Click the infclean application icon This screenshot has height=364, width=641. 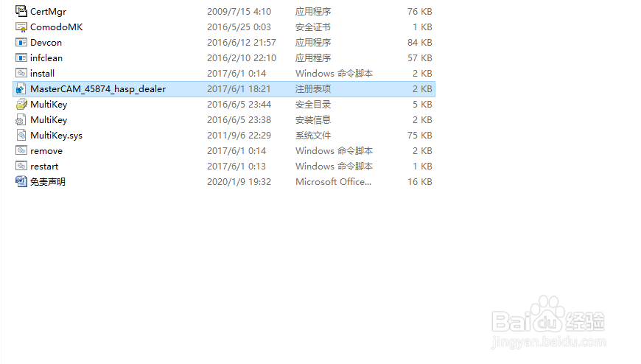(21, 57)
